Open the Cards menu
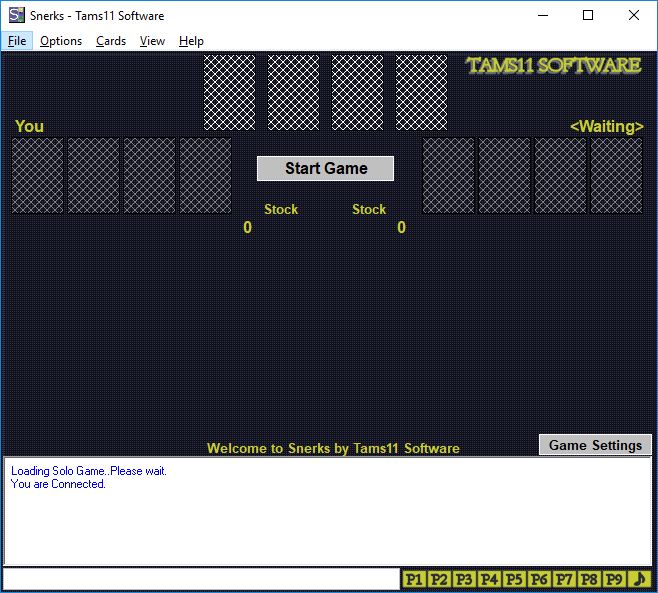658x593 pixels. pos(111,41)
